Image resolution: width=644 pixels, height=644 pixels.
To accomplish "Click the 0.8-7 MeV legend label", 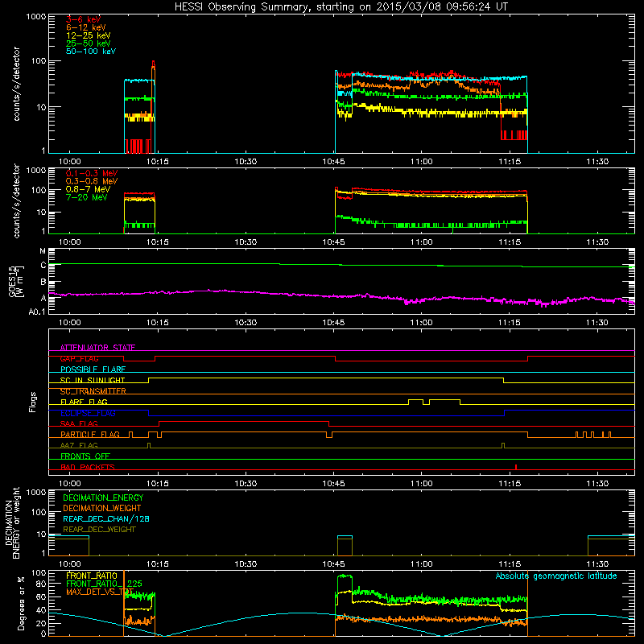I will click(88, 190).
